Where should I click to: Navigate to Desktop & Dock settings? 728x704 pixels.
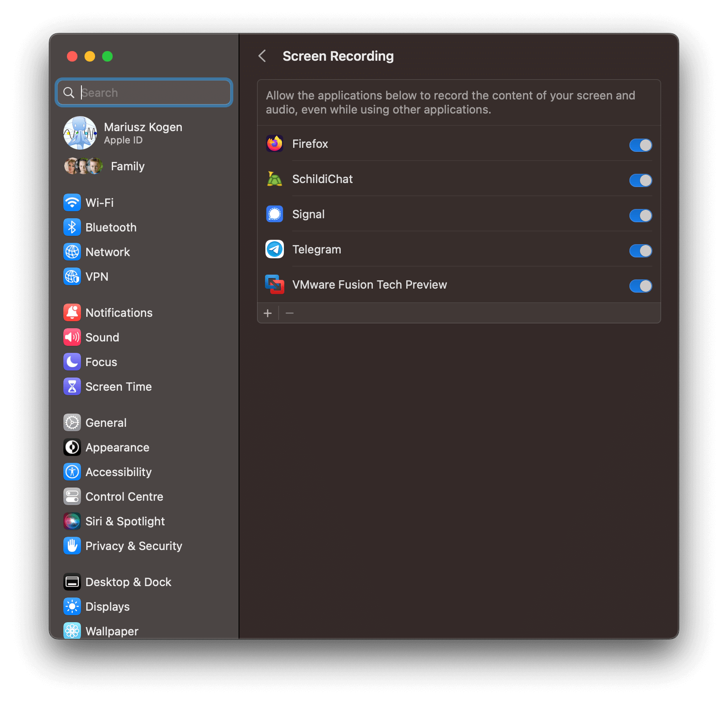(128, 582)
